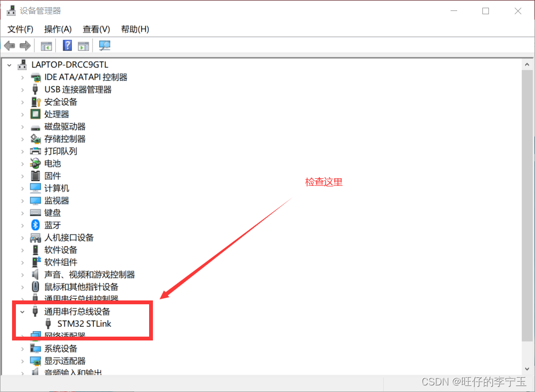The image size is (535, 392).
Task: Click the 处理器 chip icon
Action: point(36,114)
